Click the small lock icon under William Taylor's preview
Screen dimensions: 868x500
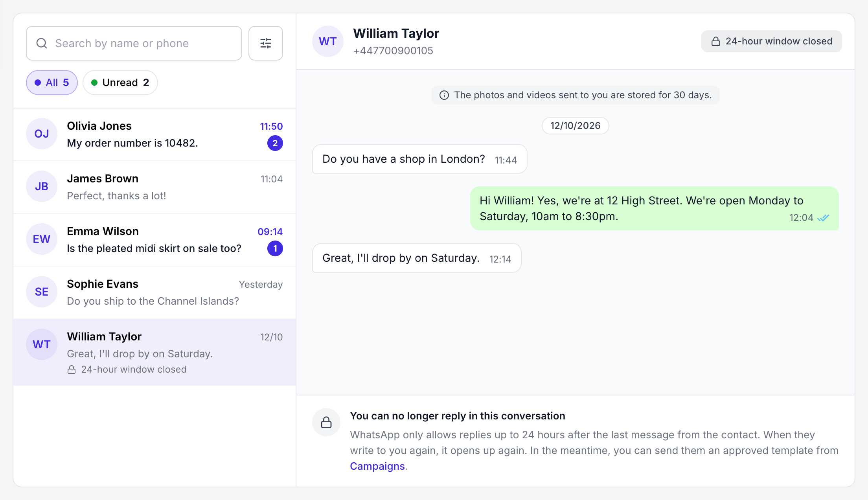pyautogui.click(x=72, y=369)
